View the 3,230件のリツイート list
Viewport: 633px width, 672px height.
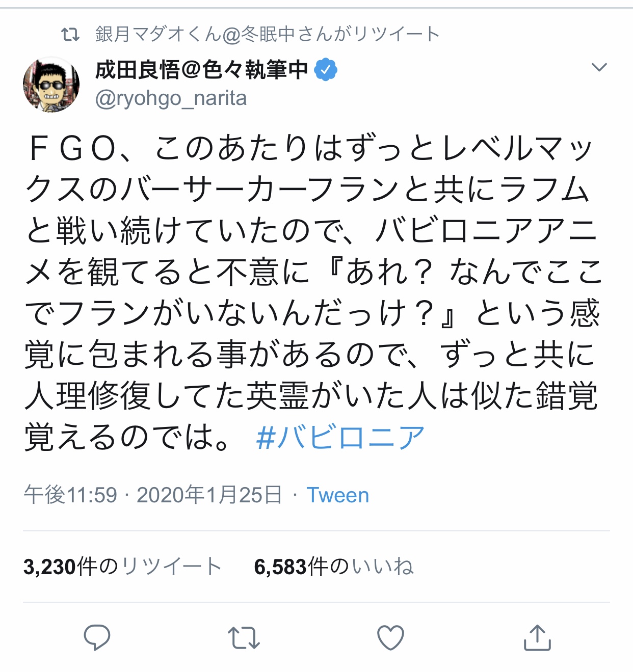(x=122, y=567)
